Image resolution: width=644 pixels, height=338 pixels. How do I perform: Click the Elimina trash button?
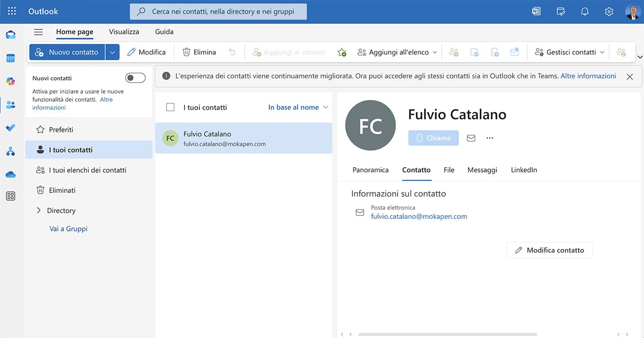point(199,52)
